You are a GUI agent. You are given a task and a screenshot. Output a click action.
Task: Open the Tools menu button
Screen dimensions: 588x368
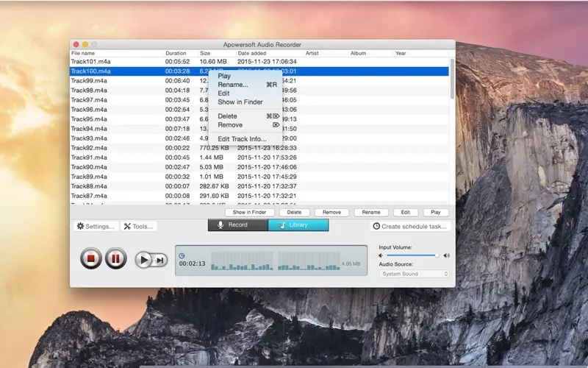click(138, 226)
